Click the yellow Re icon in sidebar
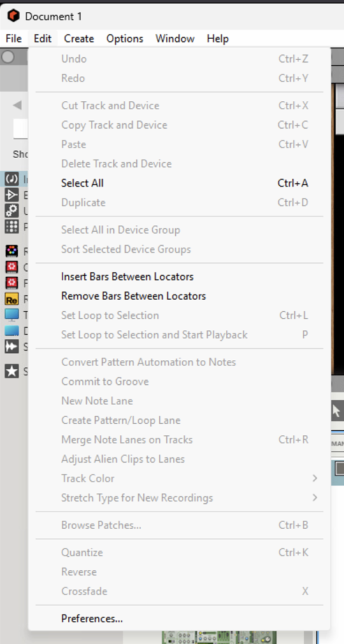The width and height of the screenshot is (344, 644). tap(11, 299)
